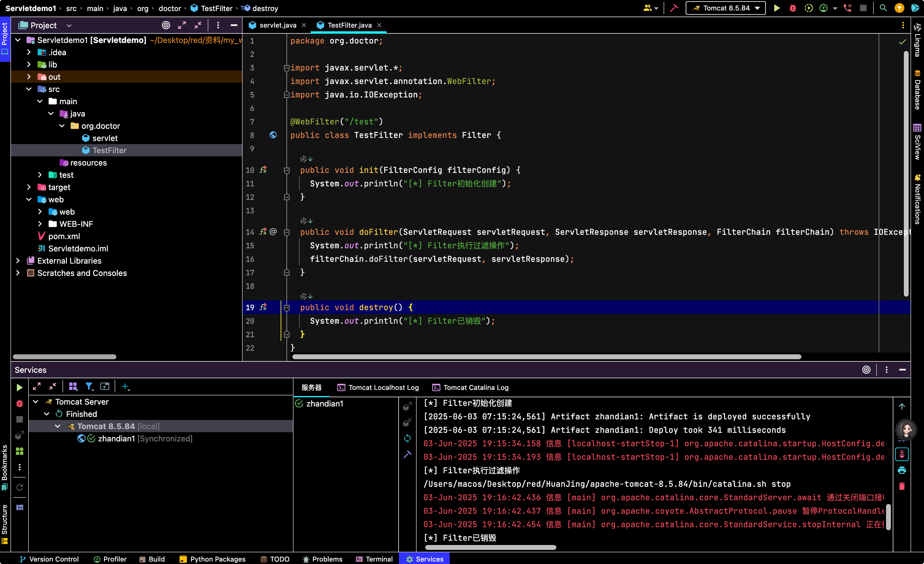The height and width of the screenshot is (564, 924).
Task: Select opened file in Project panel
Action: (x=166, y=25)
